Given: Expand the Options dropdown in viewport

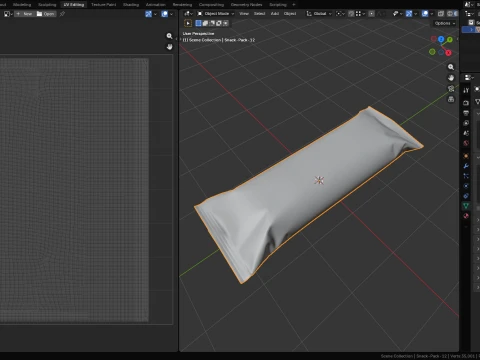Looking at the screenshot, I should (445, 23).
